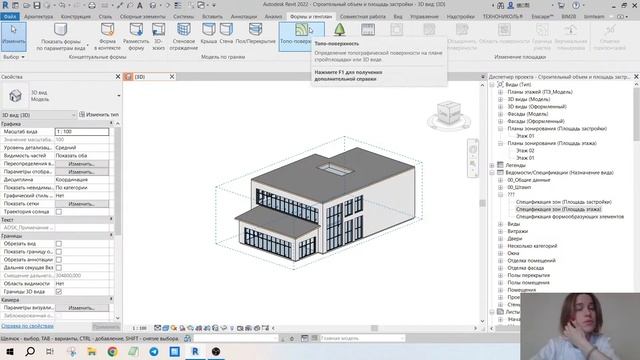Open File Explorer from the taskbar
Viewport: 640px width, 360px height.
point(91,351)
